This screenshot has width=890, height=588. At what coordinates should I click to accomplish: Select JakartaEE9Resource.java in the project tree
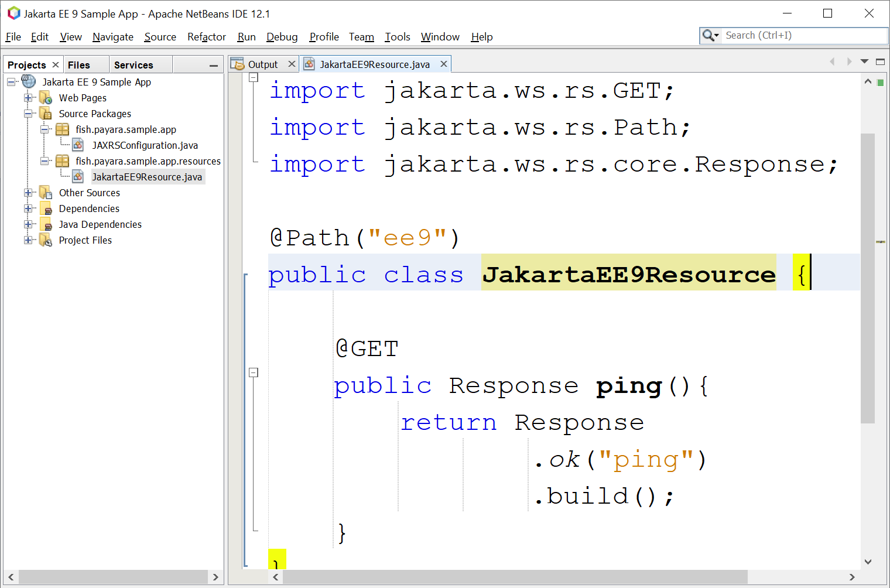point(146,177)
